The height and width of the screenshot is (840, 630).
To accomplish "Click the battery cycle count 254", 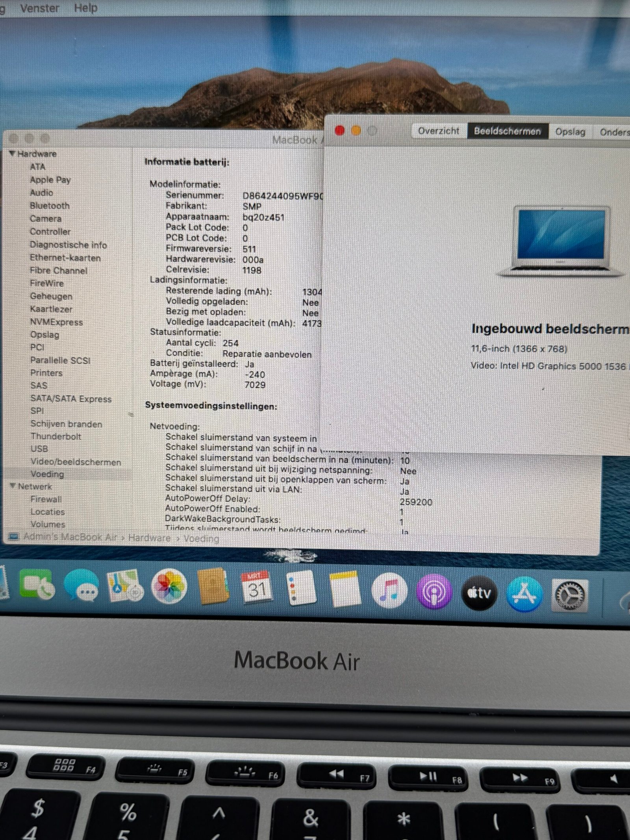I will click(x=231, y=343).
